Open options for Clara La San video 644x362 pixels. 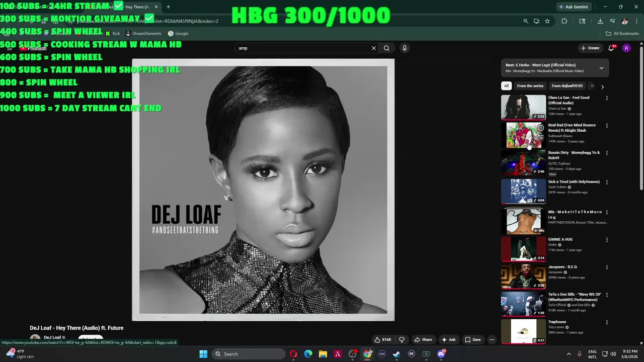tap(607, 98)
